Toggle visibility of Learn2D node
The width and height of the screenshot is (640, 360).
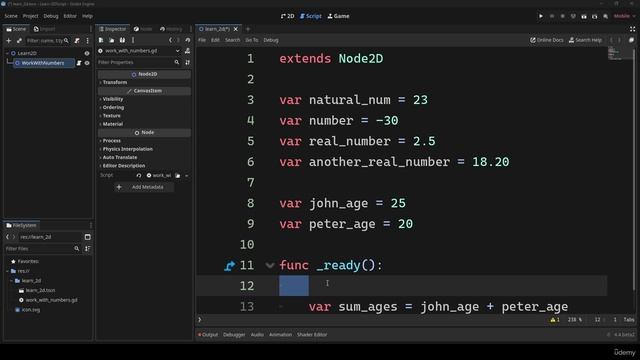click(87, 53)
